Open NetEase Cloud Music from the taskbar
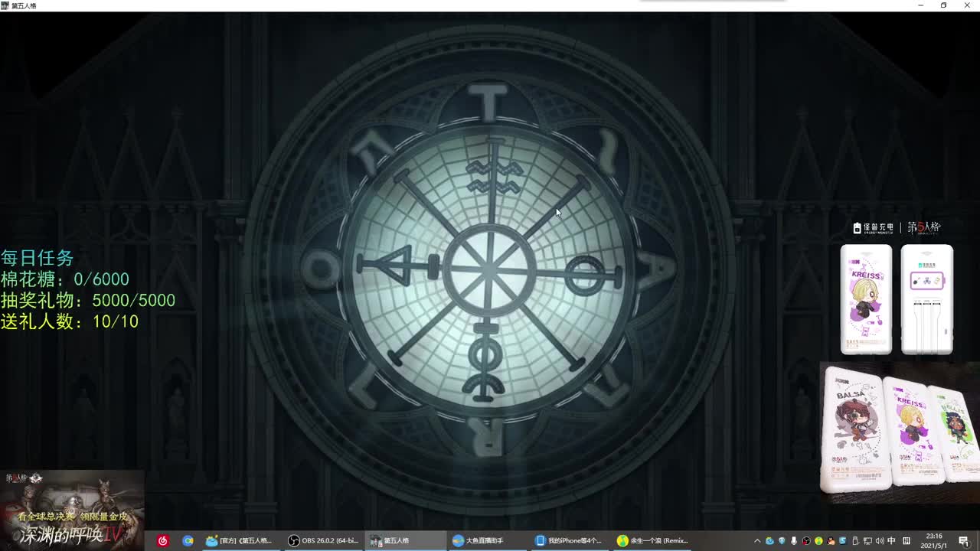 point(162,541)
